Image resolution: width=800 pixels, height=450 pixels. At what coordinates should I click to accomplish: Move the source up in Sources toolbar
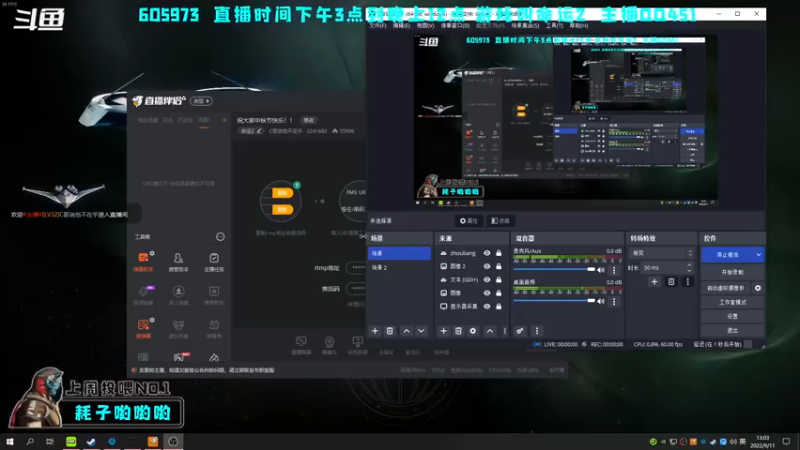[490, 331]
